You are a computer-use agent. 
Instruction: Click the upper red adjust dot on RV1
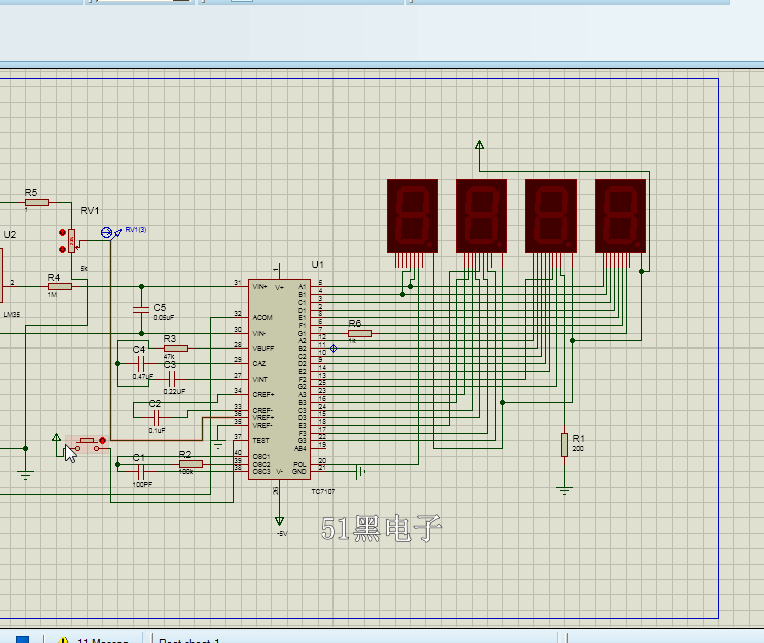(x=62, y=233)
